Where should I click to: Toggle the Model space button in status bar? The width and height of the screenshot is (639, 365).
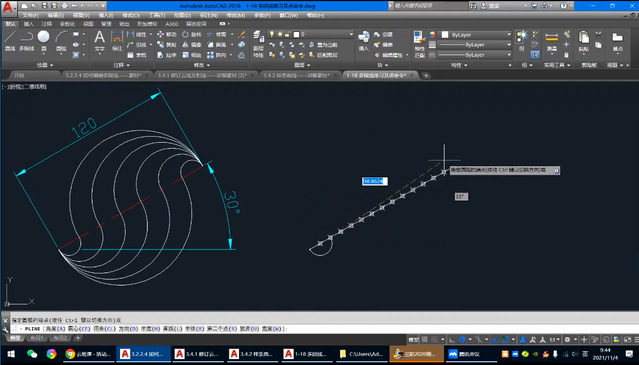point(414,339)
